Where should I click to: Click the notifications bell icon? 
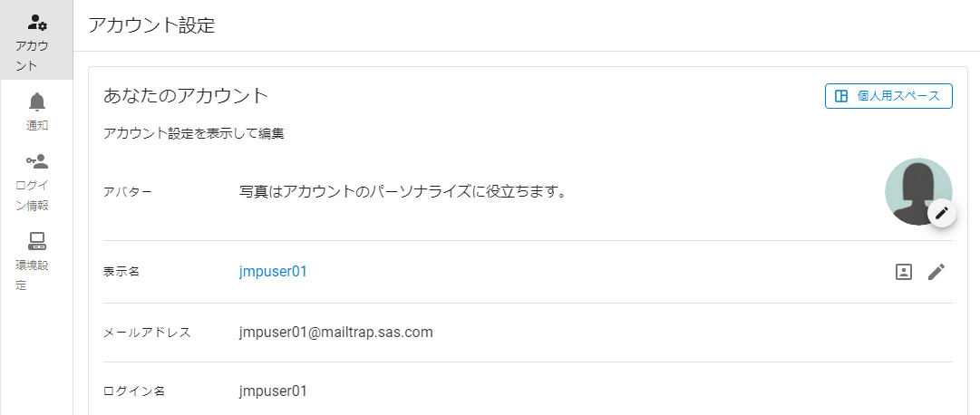[37, 101]
